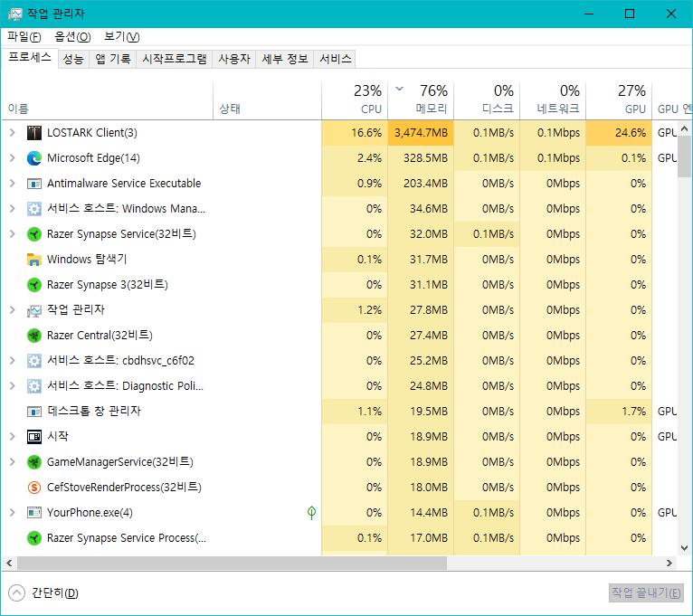
Task: Expand the LOSTARK Client process group
Action: coord(13,133)
